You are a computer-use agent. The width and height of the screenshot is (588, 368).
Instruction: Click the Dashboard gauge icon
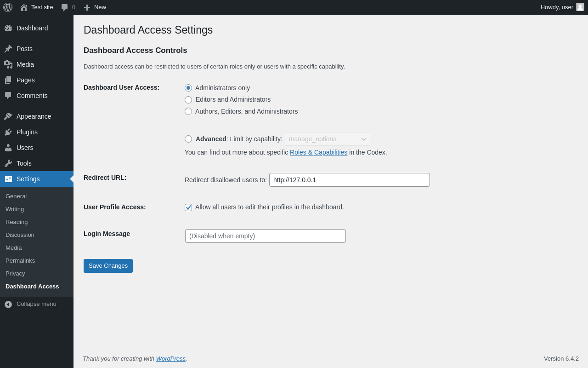click(x=8, y=28)
